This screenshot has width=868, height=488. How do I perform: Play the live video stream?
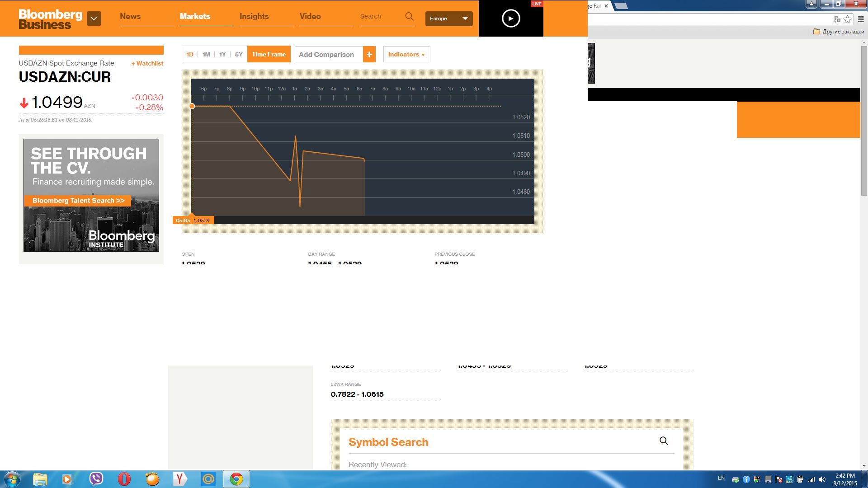511,19
